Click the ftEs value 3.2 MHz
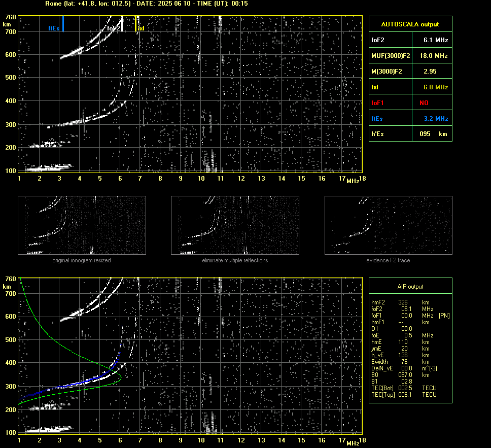 click(x=436, y=118)
